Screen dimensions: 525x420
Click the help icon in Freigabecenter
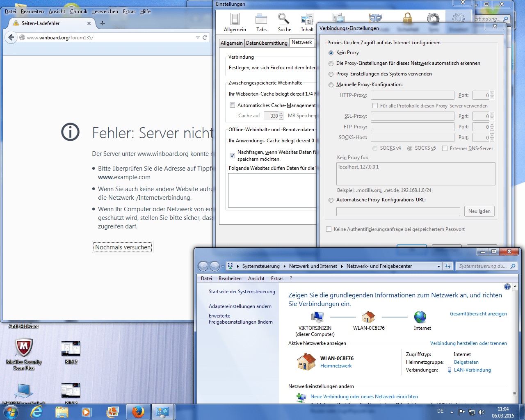(x=507, y=287)
